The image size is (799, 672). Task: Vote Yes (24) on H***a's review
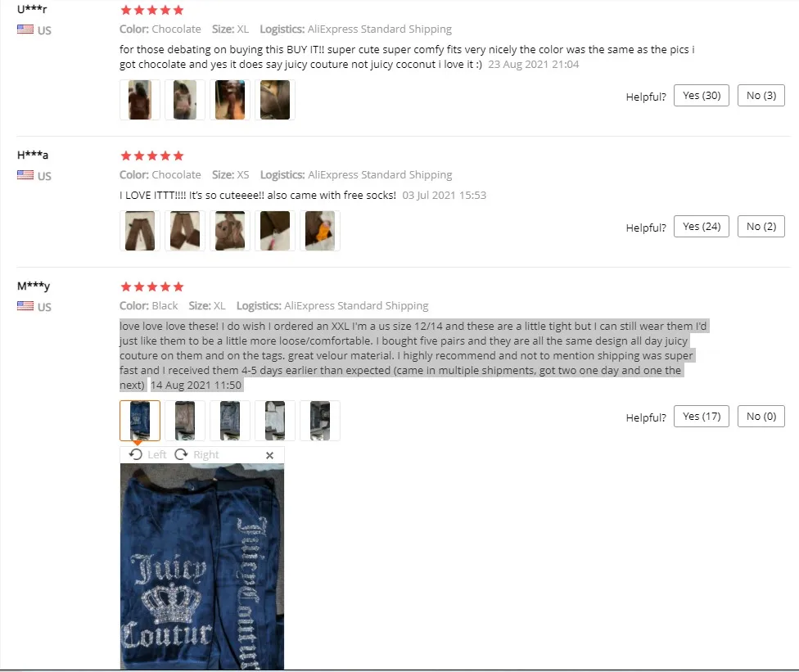click(x=701, y=226)
